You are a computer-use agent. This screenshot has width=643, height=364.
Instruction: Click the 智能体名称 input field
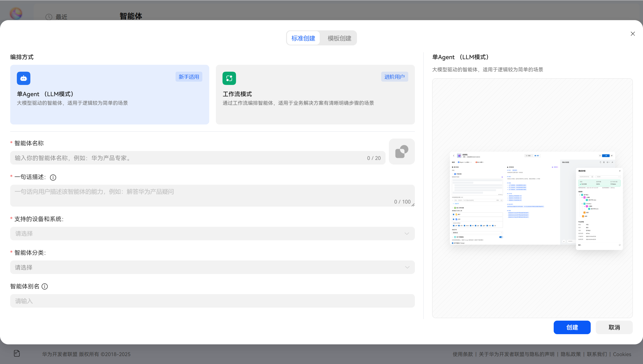coord(189,158)
